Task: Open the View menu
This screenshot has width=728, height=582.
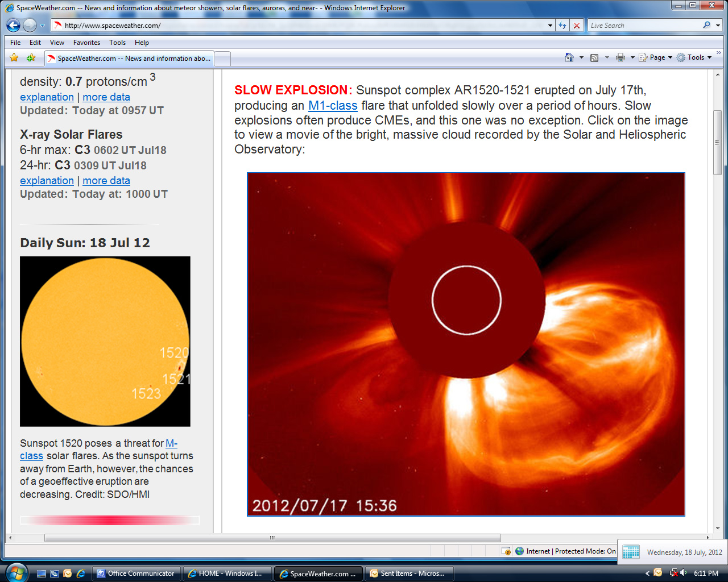Action: (x=57, y=43)
